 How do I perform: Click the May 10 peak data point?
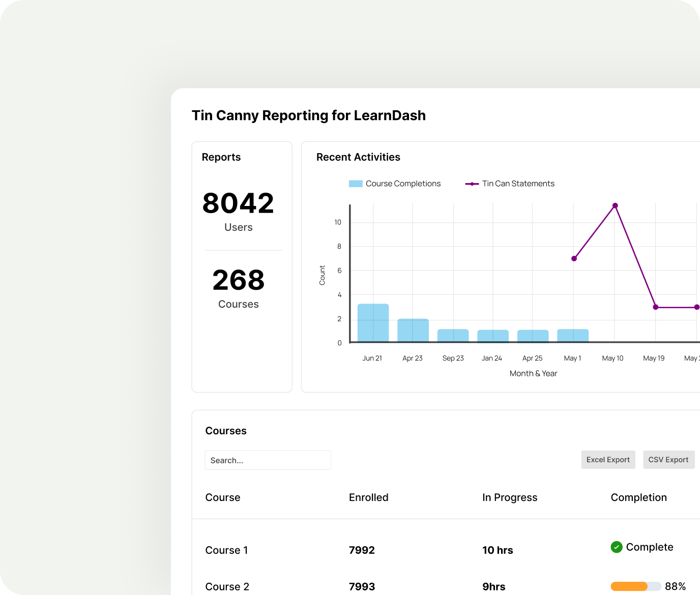click(x=615, y=205)
